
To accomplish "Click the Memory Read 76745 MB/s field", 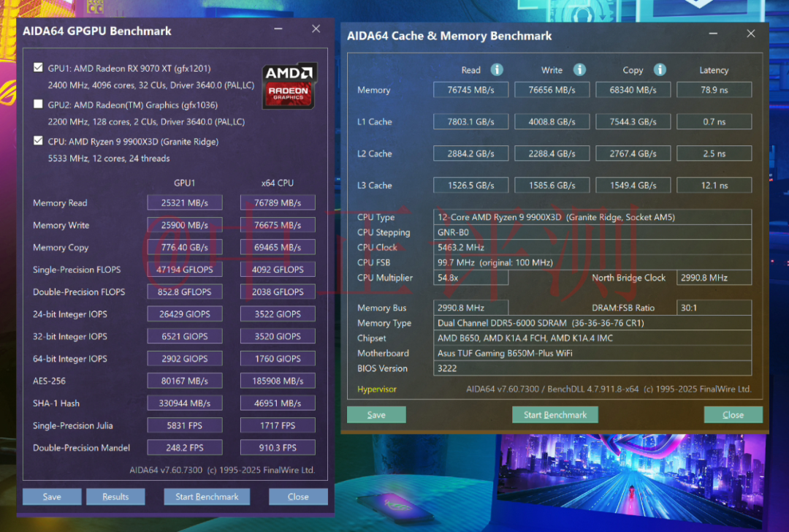I will (471, 90).
